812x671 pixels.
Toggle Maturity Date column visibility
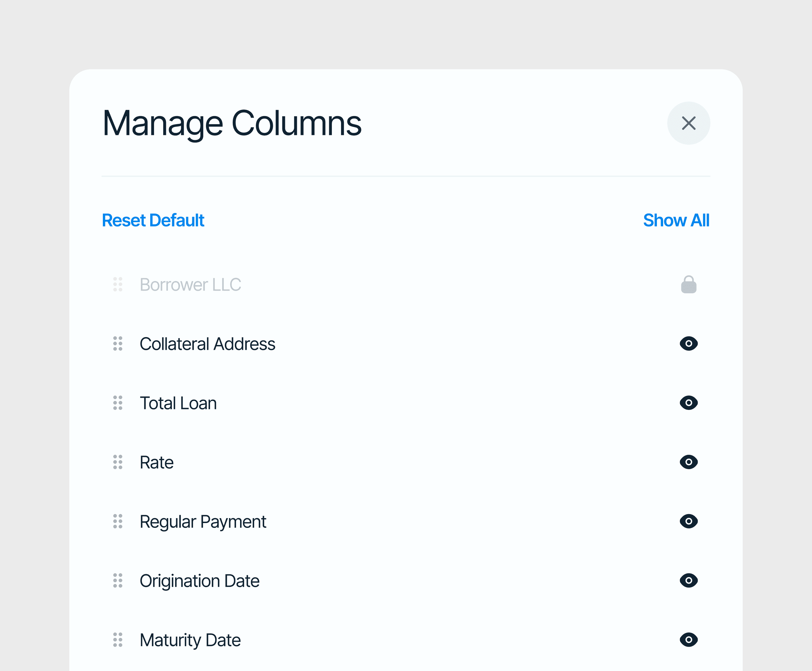[x=688, y=640]
